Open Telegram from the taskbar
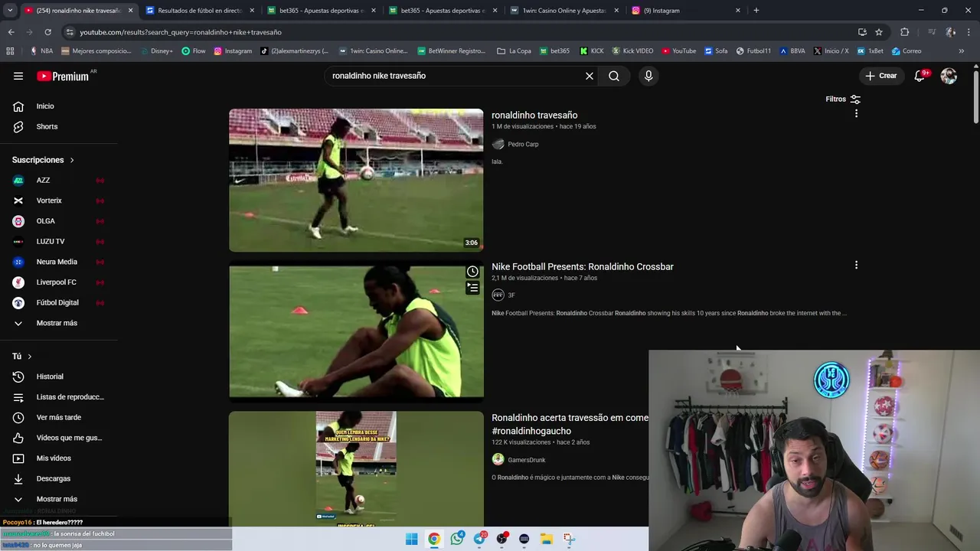The width and height of the screenshot is (980, 551). (x=479, y=539)
